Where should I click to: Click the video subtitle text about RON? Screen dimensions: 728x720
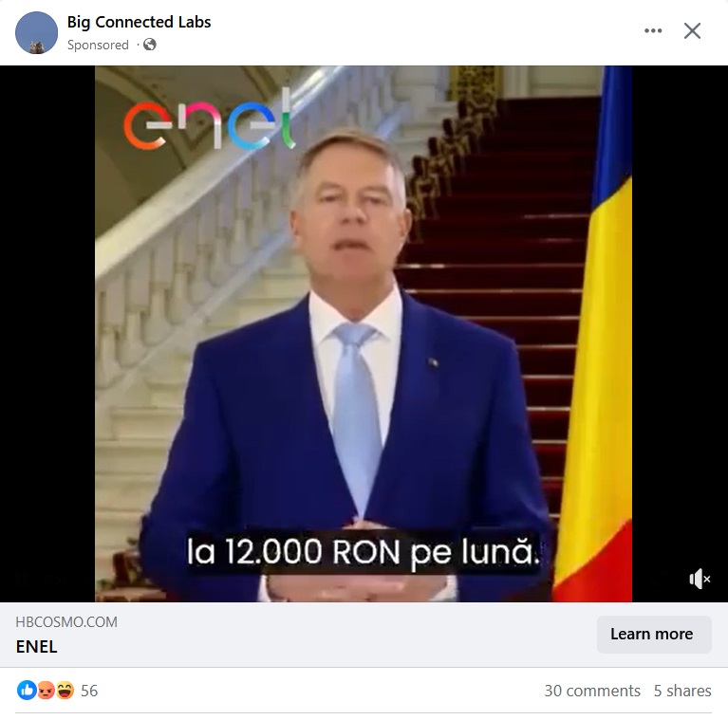[x=364, y=552]
